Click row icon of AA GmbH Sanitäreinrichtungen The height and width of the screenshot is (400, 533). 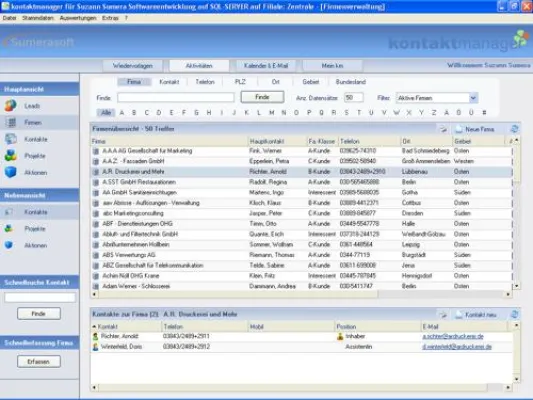coord(96,193)
